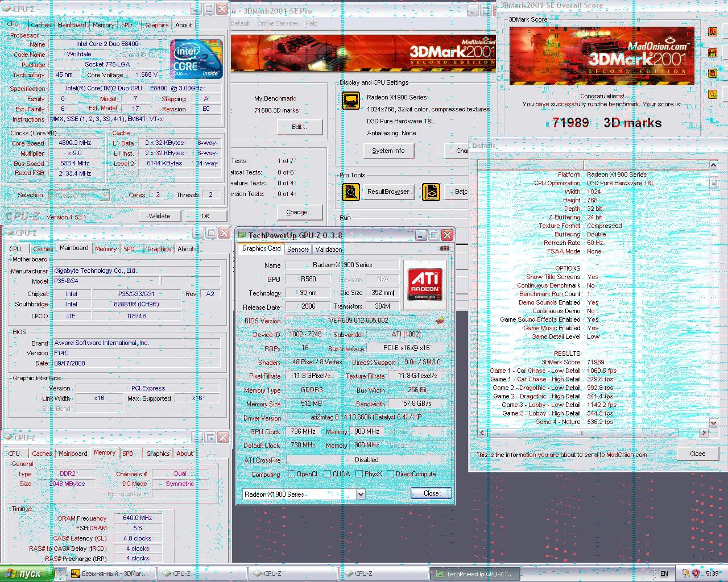This screenshot has height=582, width=728.
Task: Click the Details horizontal scroll-right arrow
Action: pos(704,433)
